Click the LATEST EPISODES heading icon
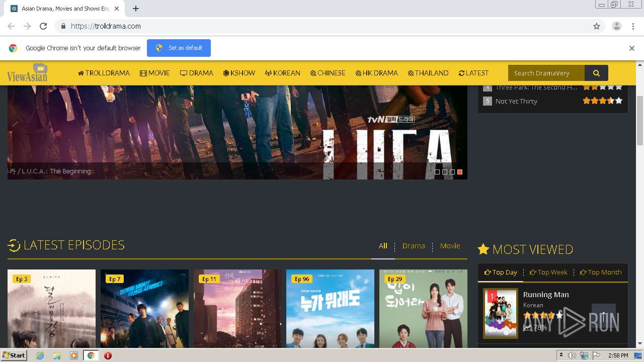The width and height of the screenshot is (644, 362). point(14,245)
